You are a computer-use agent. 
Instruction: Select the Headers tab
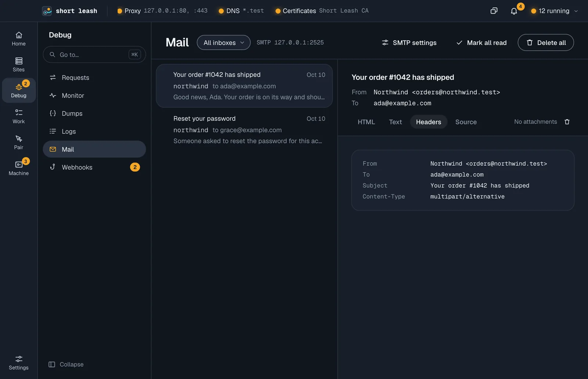pyautogui.click(x=429, y=122)
